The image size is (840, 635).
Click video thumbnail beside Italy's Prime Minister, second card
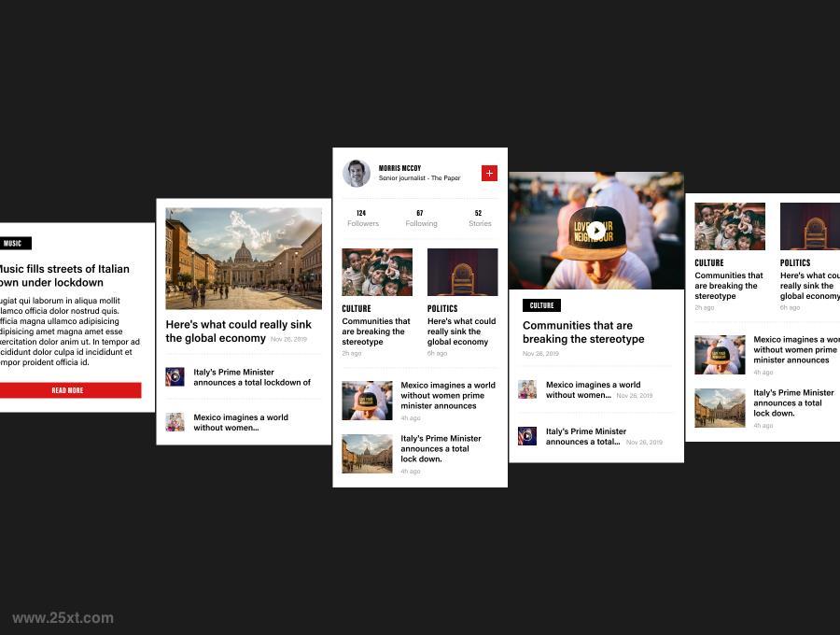click(x=175, y=376)
